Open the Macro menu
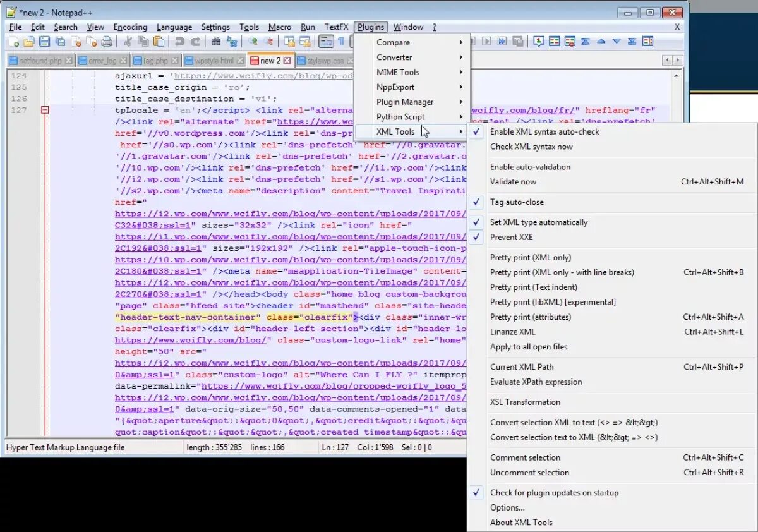758x532 pixels. (x=280, y=27)
